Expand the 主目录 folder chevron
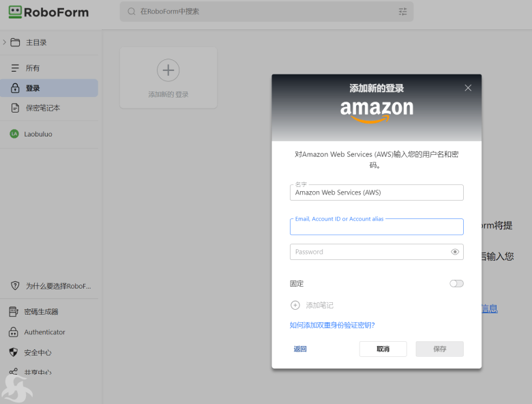Image resolution: width=532 pixels, height=404 pixels. pyautogui.click(x=4, y=42)
